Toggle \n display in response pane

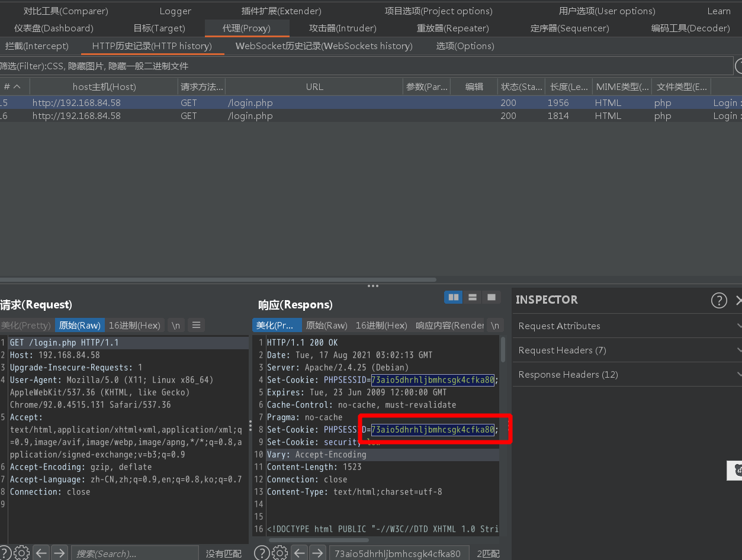click(495, 325)
